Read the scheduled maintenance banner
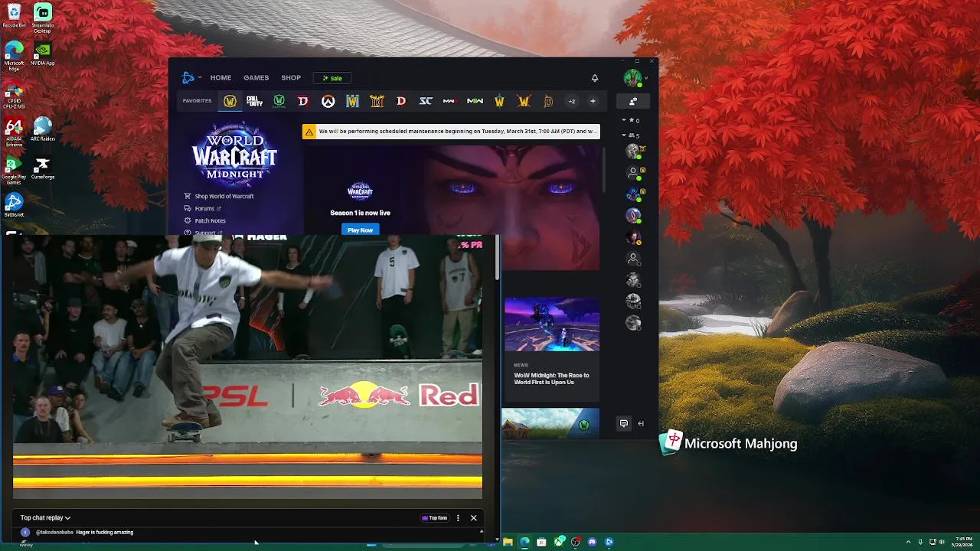 [451, 132]
